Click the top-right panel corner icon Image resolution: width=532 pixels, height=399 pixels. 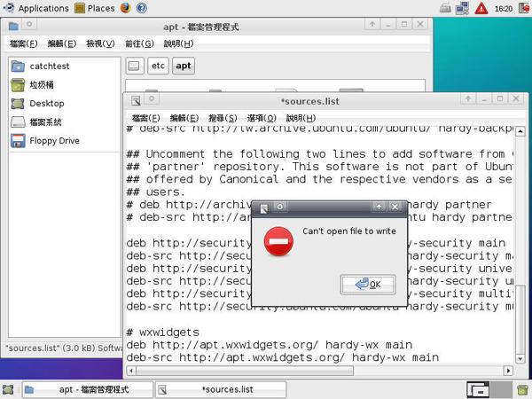[525, 8]
